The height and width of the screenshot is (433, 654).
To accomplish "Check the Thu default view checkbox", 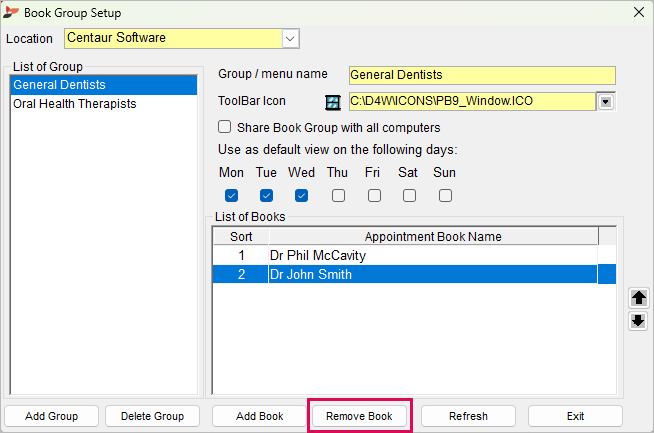I will tap(338, 195).
